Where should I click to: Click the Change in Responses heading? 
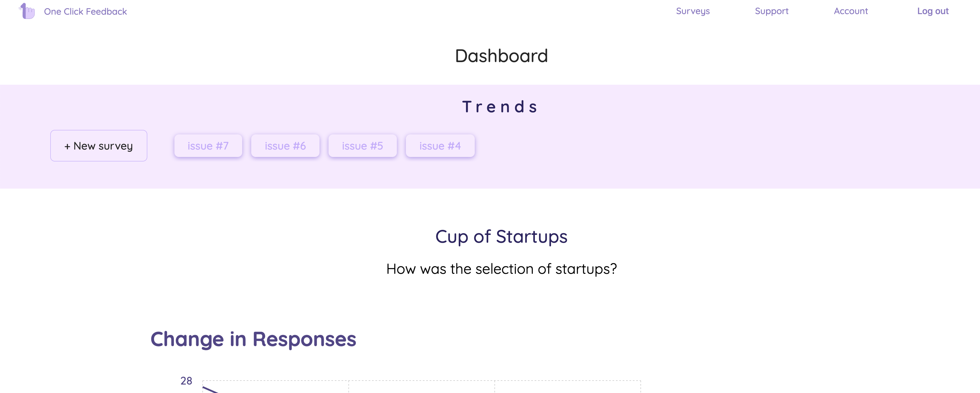253,339
